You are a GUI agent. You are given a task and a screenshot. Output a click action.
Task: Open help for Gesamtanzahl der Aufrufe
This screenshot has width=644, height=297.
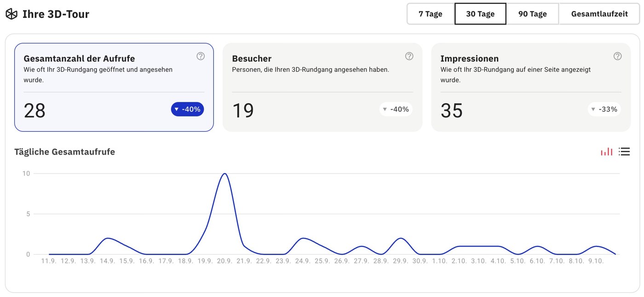[x=201, y=56]
